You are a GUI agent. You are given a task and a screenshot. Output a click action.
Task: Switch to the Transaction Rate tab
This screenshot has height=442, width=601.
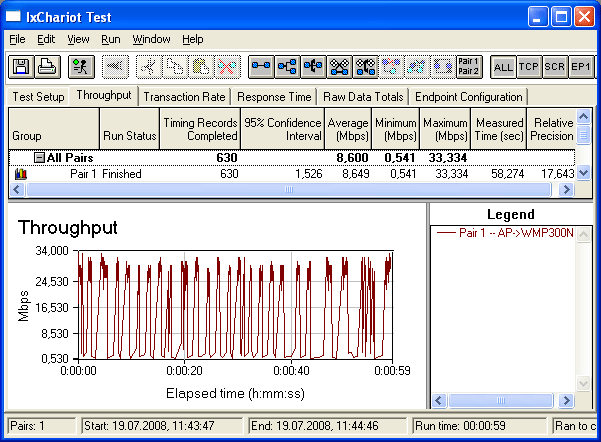click(x=184, y=97)
